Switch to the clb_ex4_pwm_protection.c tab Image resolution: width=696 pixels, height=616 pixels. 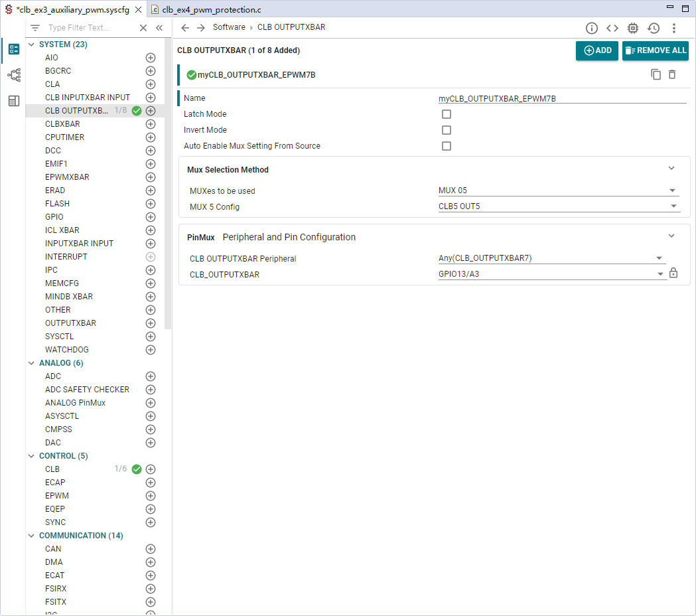coord(206,9)
